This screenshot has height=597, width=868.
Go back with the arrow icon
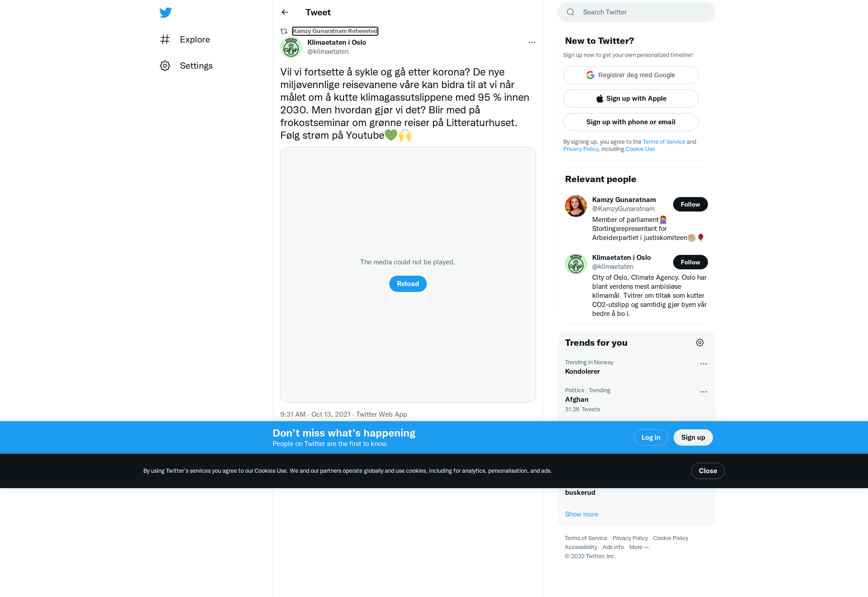285,12
